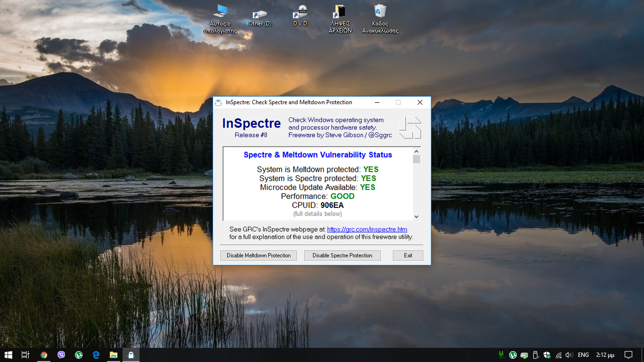Image resolution: width=644 pixels, height=362 pixels.
Task: Click the InSpectre ghost taskbar button
Action: coord(131,355)
